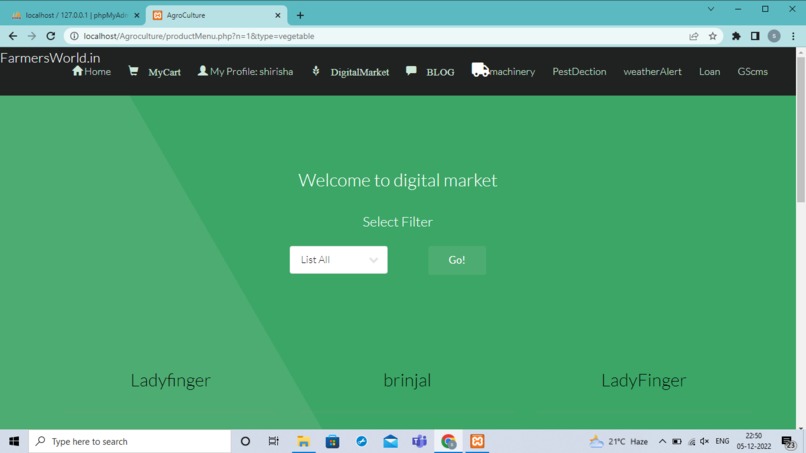
Task: Open the clock showing 22:50
Action: click(754, 441)
